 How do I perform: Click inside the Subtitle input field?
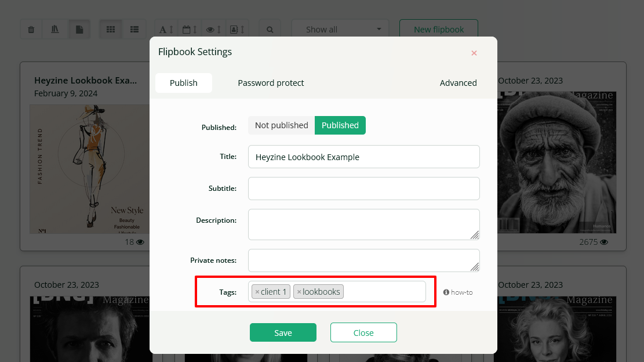tap(363, 188)
